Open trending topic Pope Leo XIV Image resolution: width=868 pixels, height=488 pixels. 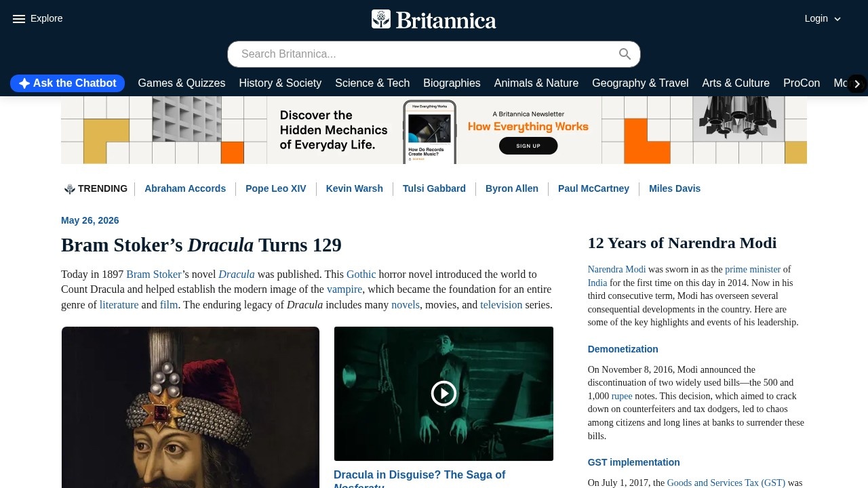(276, 188)
